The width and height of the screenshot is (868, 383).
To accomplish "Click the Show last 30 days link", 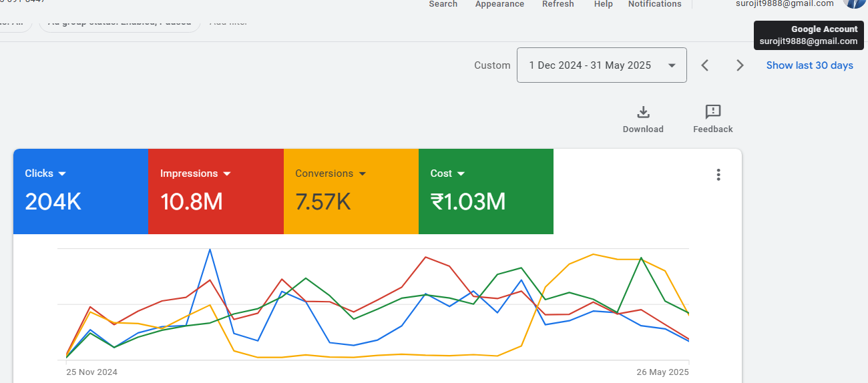I will 809,65.
